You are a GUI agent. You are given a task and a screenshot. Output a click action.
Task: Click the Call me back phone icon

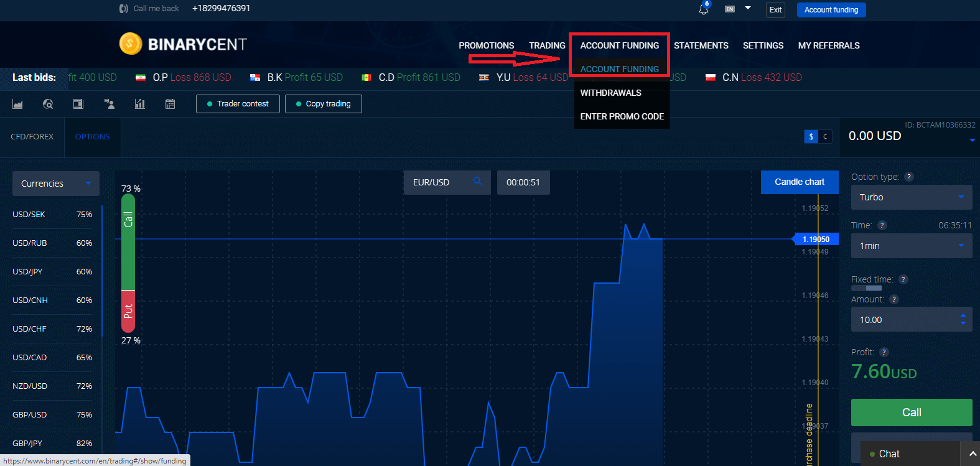pyautogui.click(x=124, y=9)
